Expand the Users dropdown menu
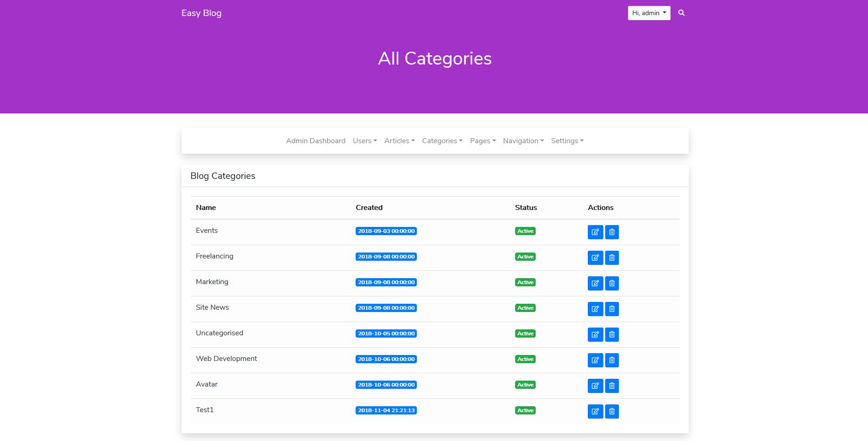The image size is (868, 441). point(364,141)
